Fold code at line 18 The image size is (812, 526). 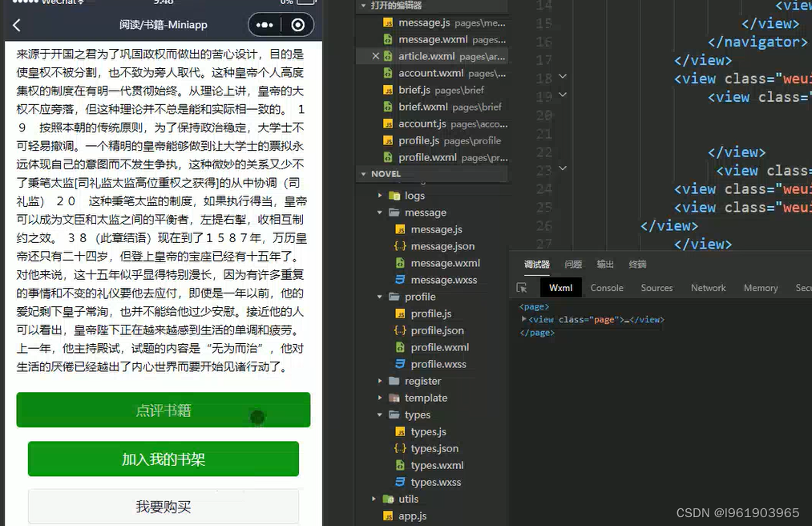563,76
